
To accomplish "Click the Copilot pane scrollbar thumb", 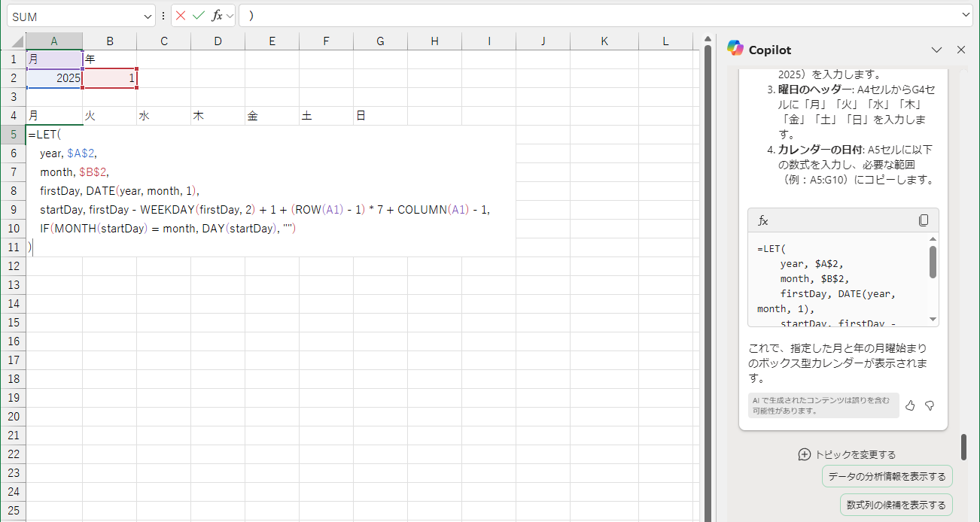I will click(x=963, y=447).
